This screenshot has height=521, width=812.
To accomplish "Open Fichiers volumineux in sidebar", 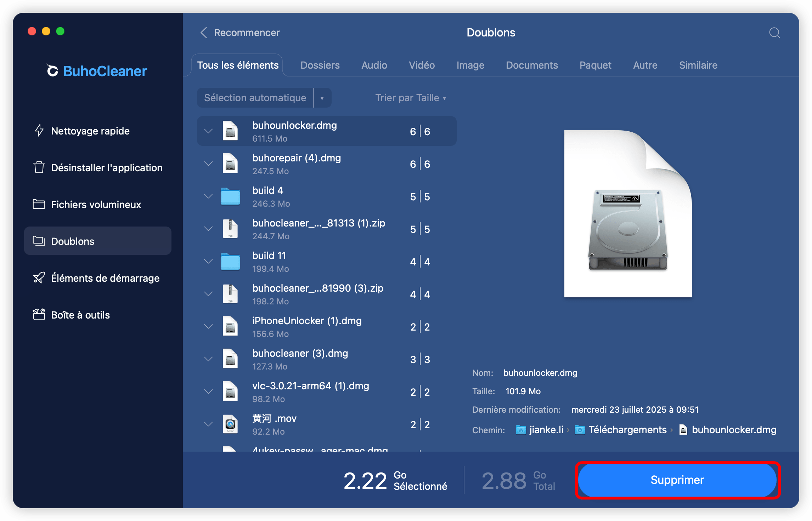I will tap(98, 204).
